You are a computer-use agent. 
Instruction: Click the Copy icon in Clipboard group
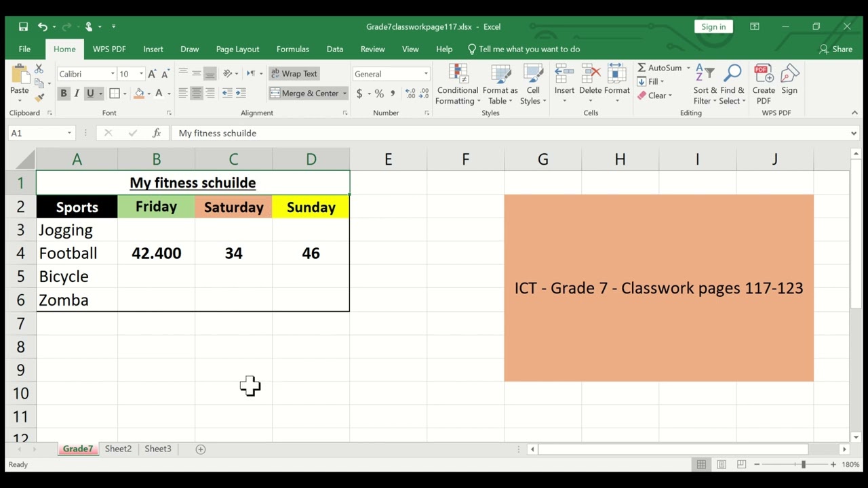(x=39, y=83)
